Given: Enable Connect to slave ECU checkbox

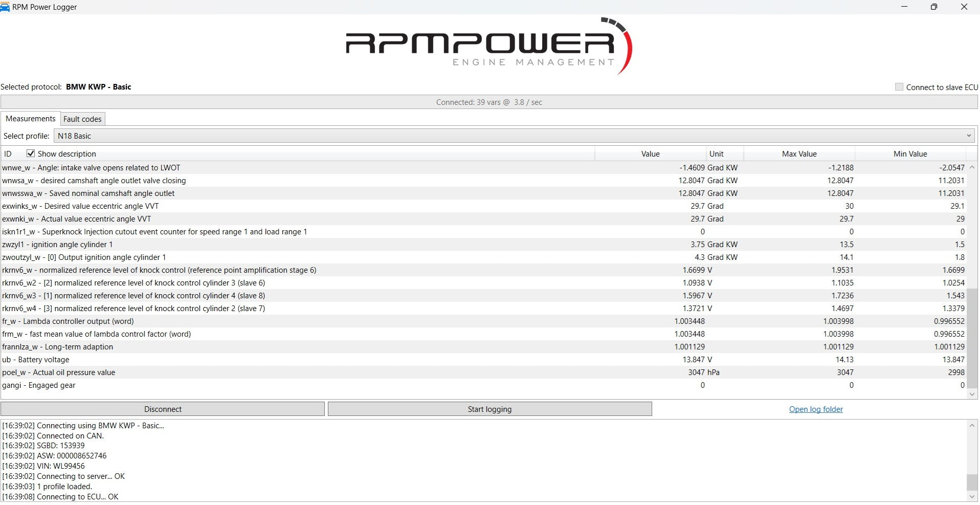Looking at the screenshot, I should click(x=899, y=87).
